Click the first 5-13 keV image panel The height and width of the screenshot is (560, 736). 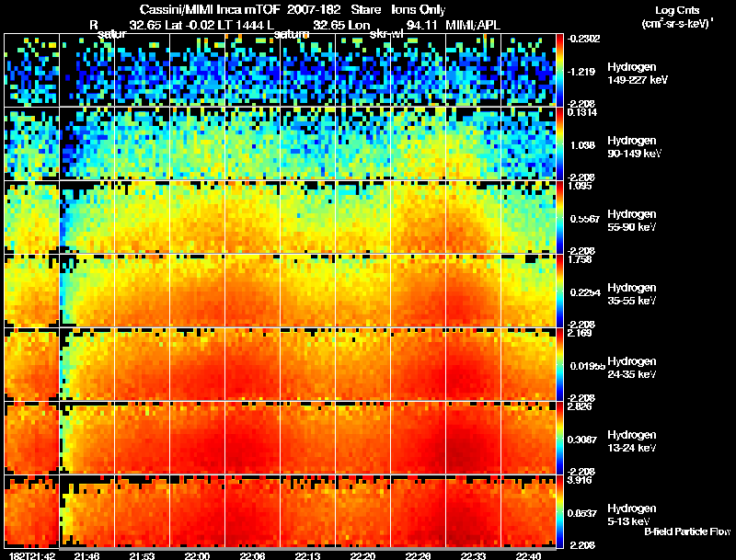32,511
